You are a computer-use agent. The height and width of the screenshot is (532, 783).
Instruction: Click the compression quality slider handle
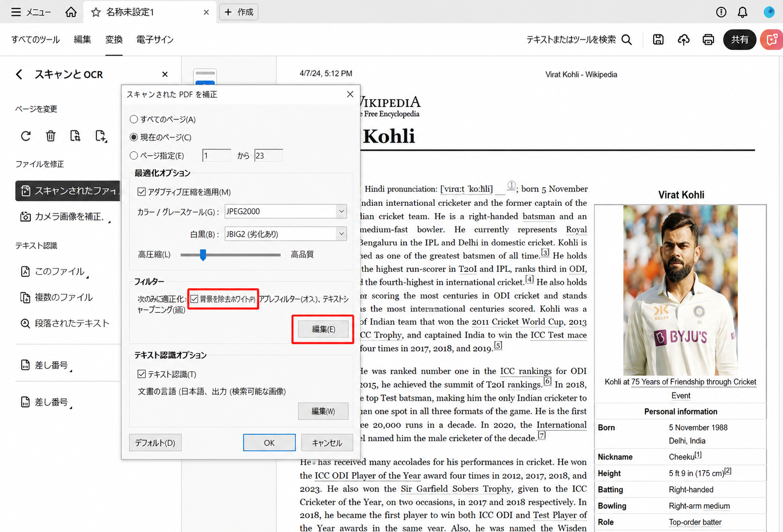point(203,255)
